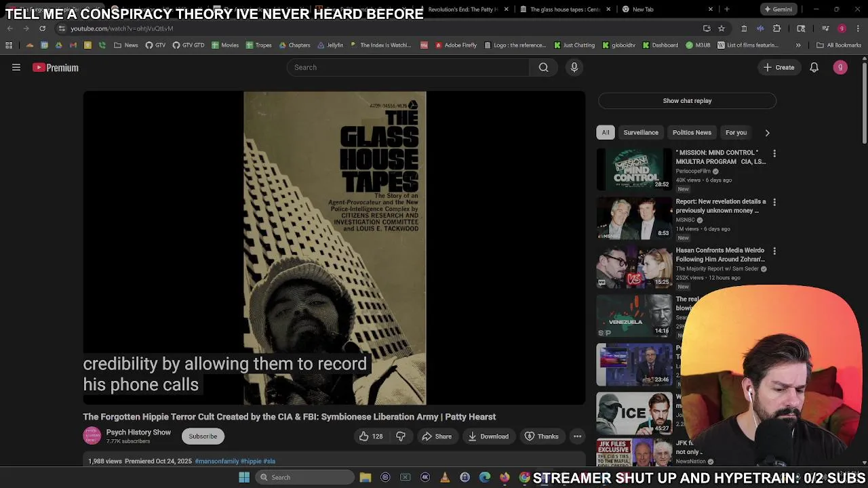Subscribe to Psych History Show
The image size is (868, 488).
coord(203,436)
